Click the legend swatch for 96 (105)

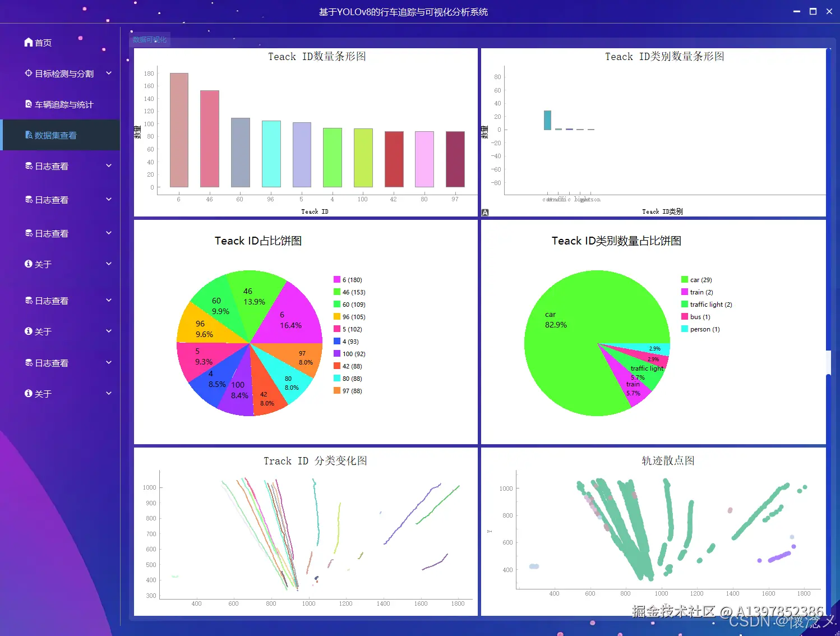(337, 316)
